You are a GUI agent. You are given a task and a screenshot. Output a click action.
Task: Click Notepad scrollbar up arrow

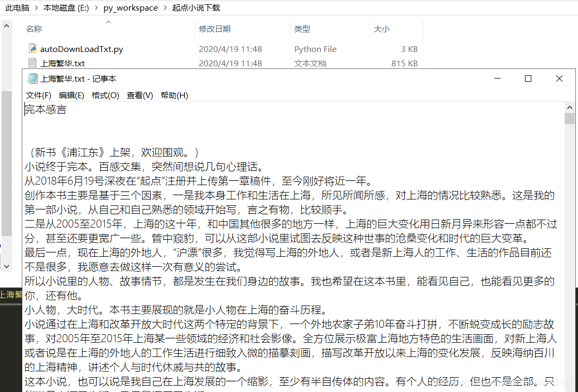coord(570,108)
